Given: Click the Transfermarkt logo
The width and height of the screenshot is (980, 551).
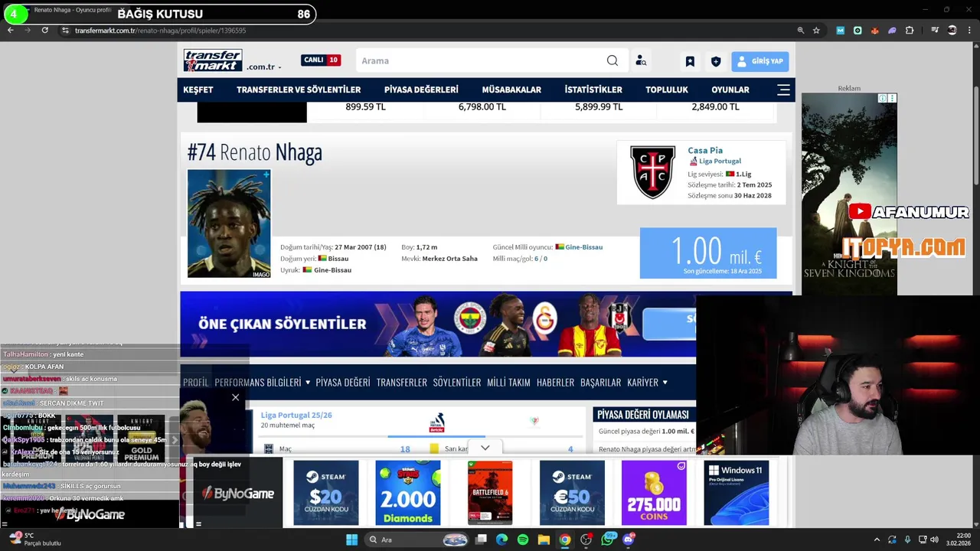Looking at the screenshot, I should tap(213, 60).
